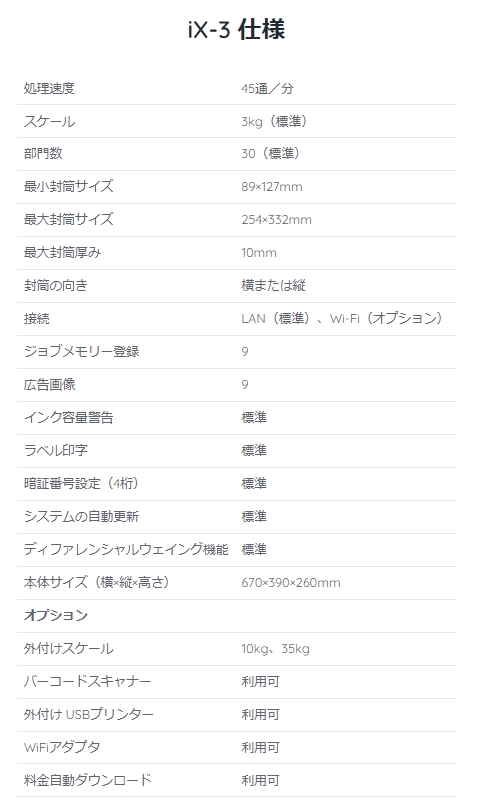
Task: Click the iX-3 仕様 heading
Action: [x=236, y=30]
